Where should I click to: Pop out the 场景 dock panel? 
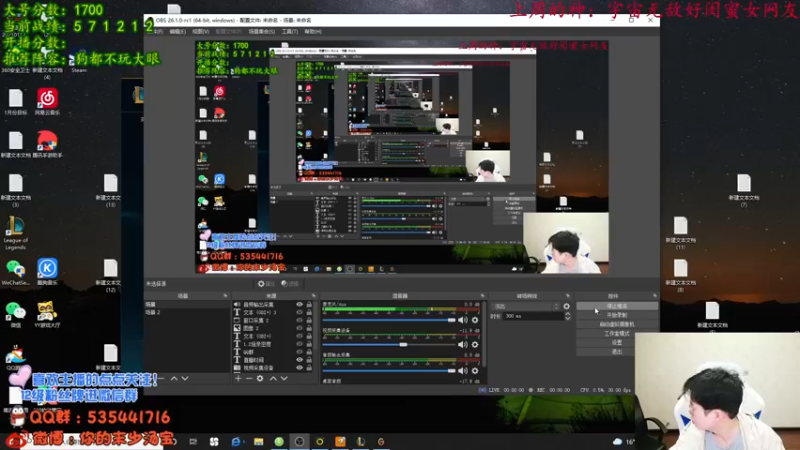225,296
